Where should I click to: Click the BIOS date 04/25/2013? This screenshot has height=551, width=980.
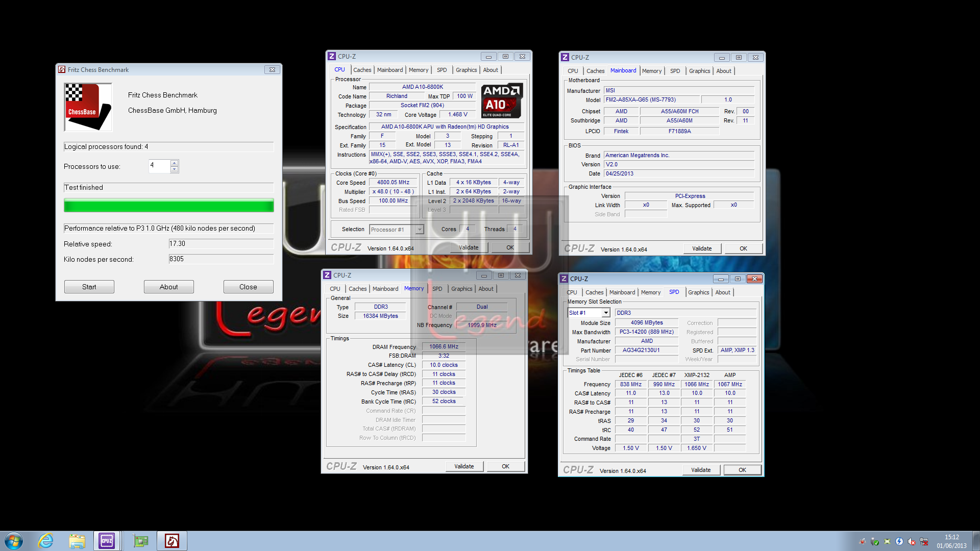[679, 174]
